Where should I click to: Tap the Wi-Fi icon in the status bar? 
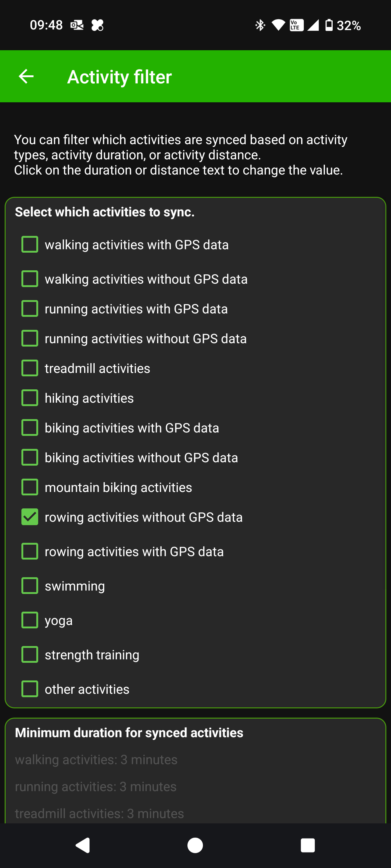tap(278, 25)
